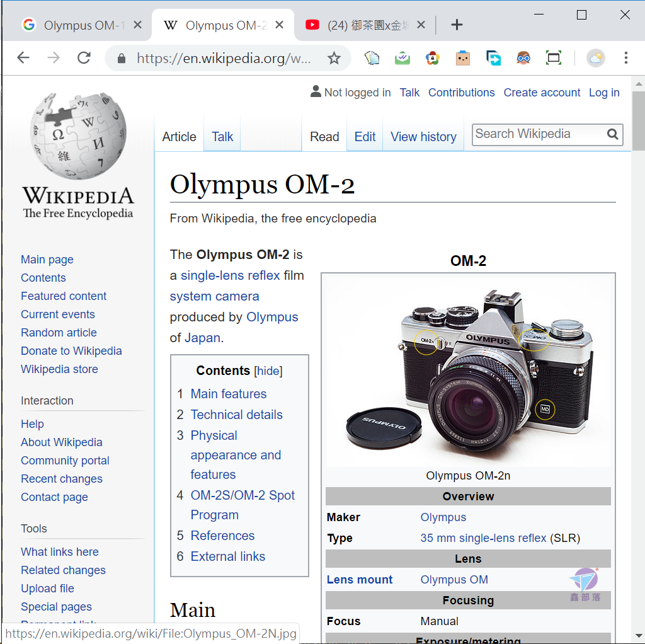The height and width of the screenshot is (644, 645).
Task: Click the address bar URL
Action: 224,58
